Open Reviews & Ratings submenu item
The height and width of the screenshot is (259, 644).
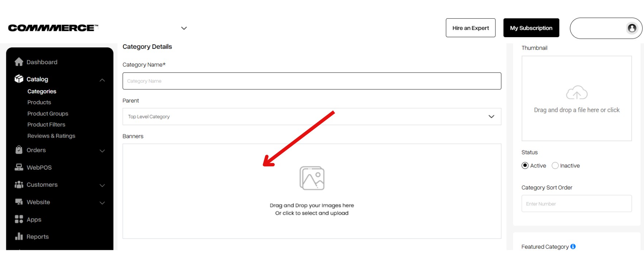tap(51, 136)
